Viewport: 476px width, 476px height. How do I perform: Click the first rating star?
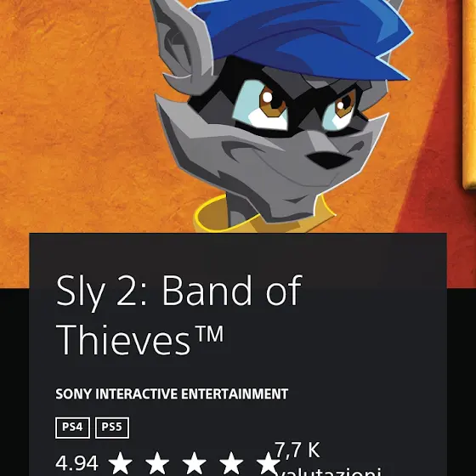tap(120, 463)
